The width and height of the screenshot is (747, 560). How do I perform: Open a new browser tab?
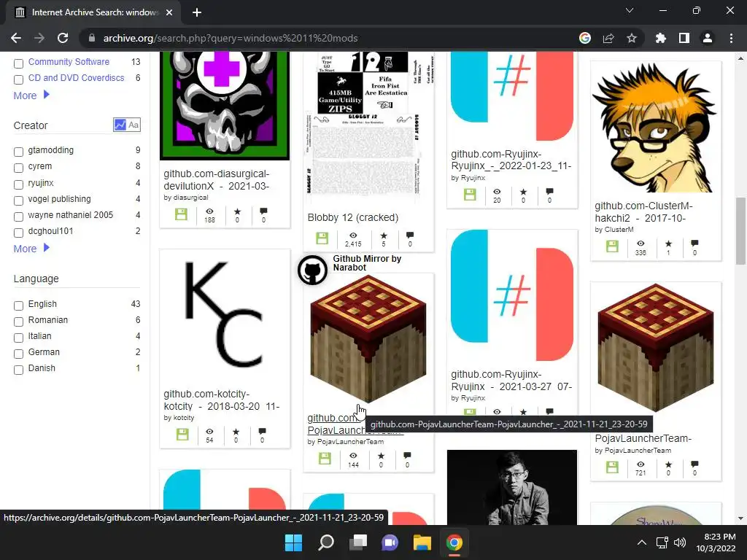(x=197, y=12)
